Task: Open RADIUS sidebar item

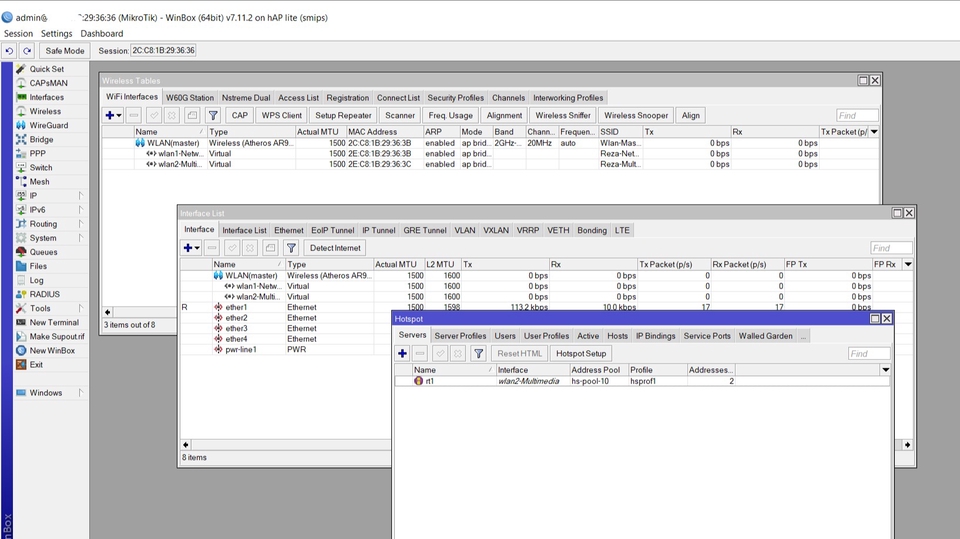Action: [x=45, y=295]
